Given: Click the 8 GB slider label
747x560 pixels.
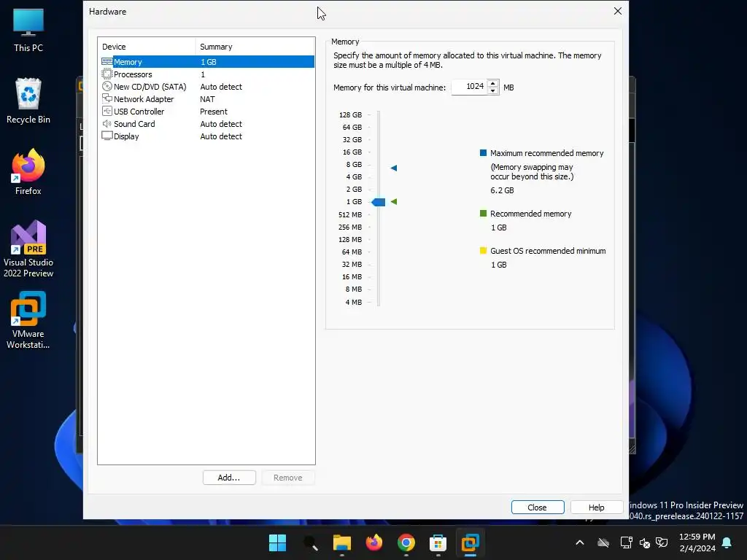Looking at the screenshot, I should tap(354, 164).
